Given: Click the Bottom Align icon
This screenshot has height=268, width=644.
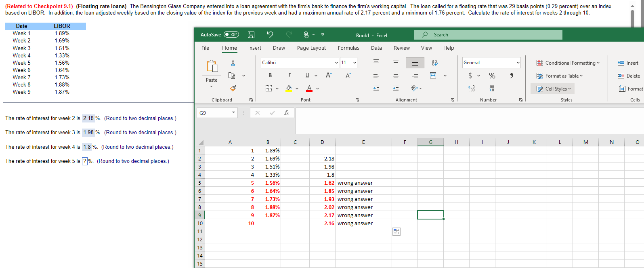Looking at the screenshot, I should coord(415,63).
